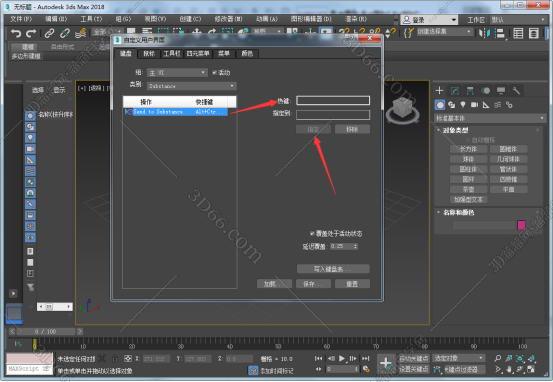Select the Systems category icon
This screenshot has height=382, width=553.
pyautogui.click(x=509, y=105)
